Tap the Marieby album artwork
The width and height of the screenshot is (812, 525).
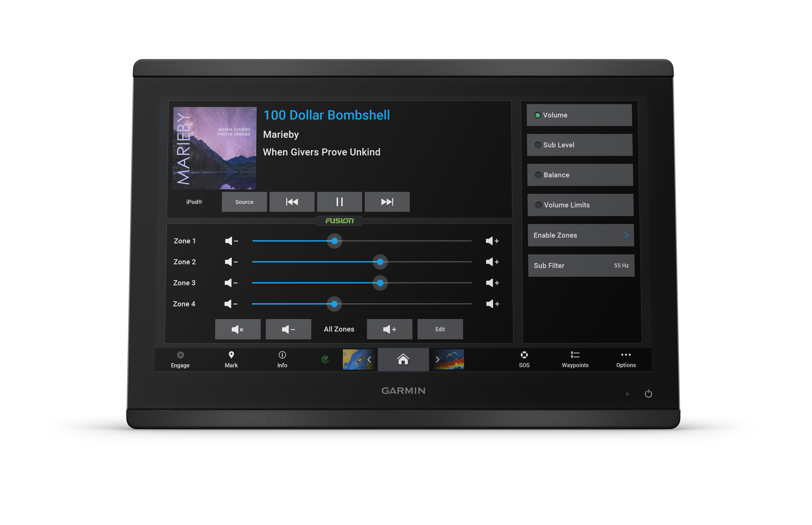pos(215,148)
